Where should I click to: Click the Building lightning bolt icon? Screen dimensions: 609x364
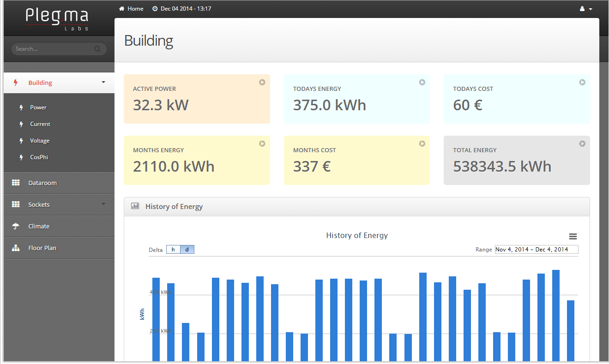(16, 83)
